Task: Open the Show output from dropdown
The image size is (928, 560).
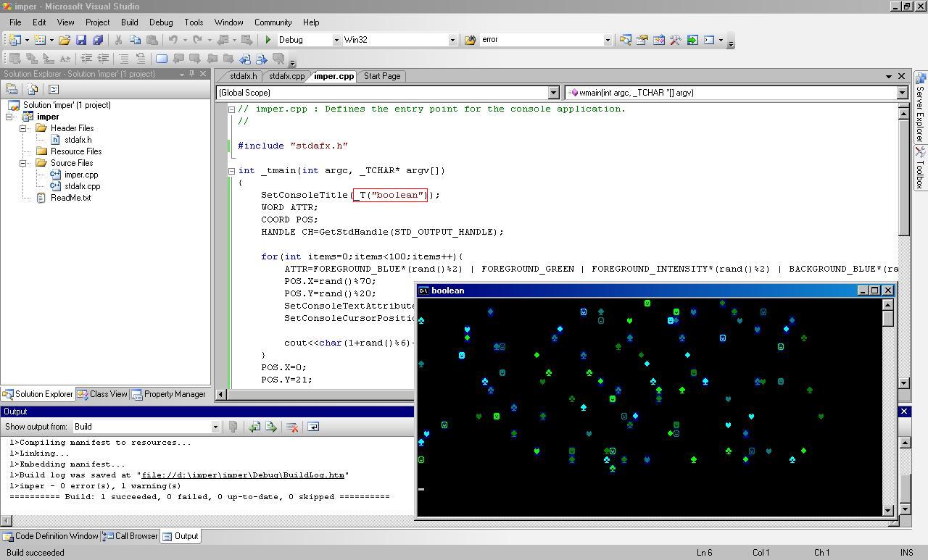Action: pos(215,427)
